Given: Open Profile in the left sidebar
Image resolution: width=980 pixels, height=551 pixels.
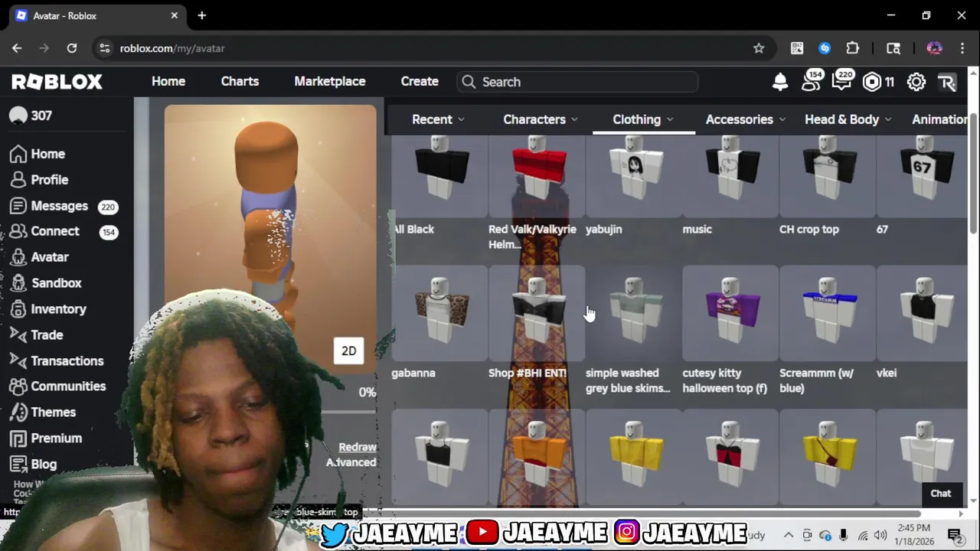Looking at the screenshot, I should pyautogui.click(x=40, y=180).
